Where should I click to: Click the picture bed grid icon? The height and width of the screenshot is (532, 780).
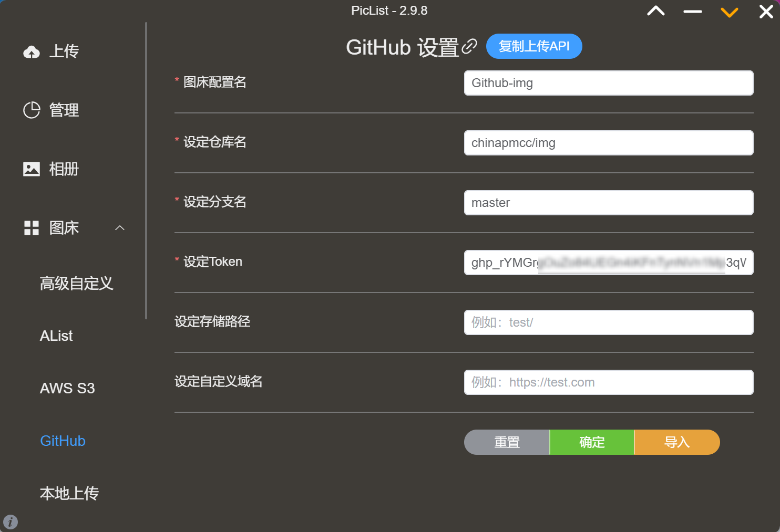(32, 228)
